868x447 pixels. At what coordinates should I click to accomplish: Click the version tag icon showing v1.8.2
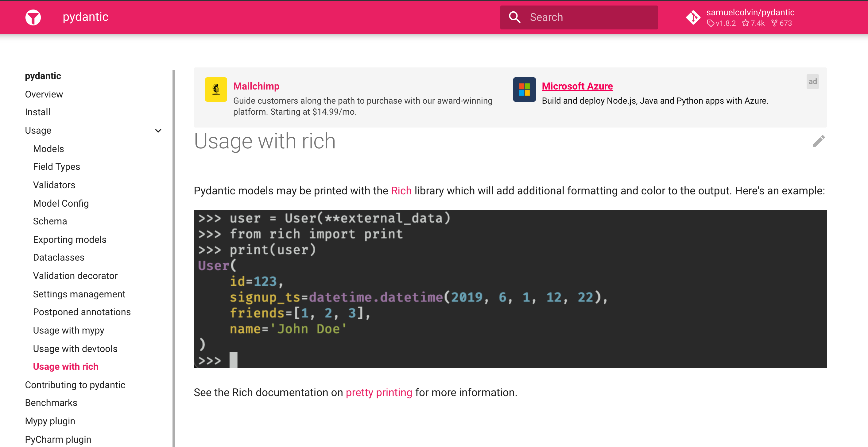(x=711, y=23)
